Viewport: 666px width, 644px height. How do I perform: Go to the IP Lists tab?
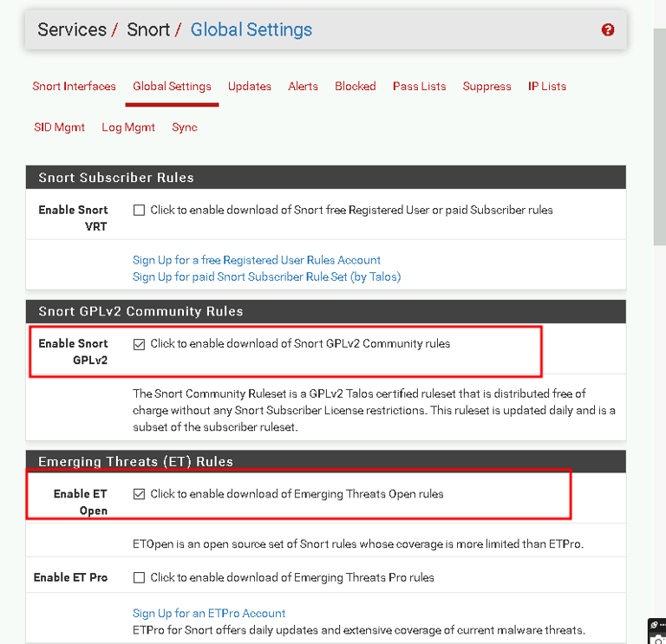pos(547,86)
